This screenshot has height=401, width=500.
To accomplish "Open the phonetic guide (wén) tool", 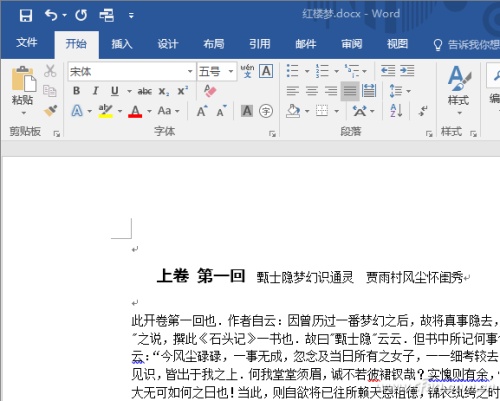I will [x=247, y=71].
